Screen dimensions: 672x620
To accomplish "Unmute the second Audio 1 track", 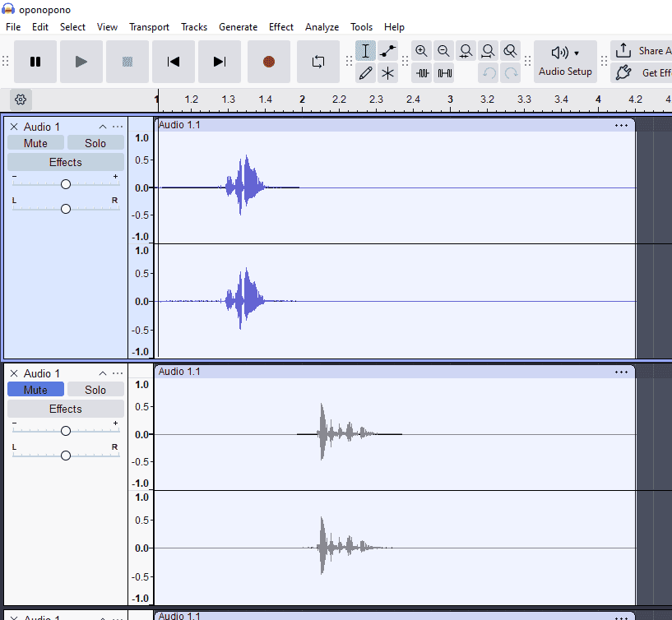I will pos(35,390).
